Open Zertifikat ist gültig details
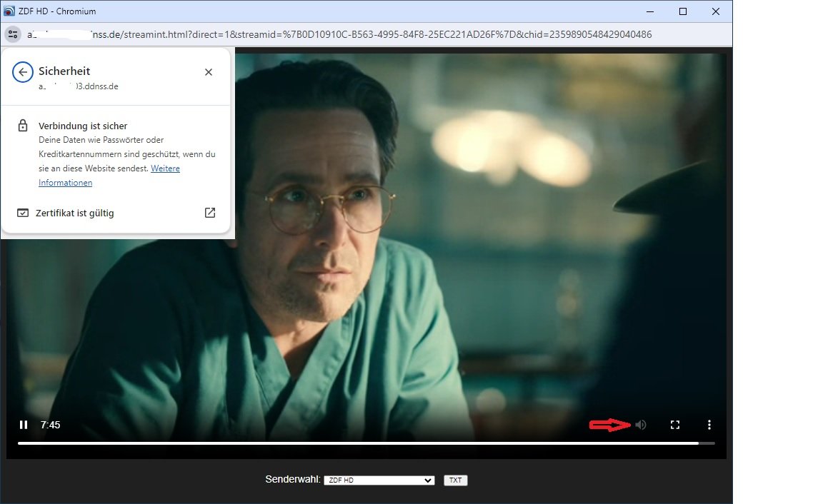The height and width of the screenshot is (504, 823). [x=75, y=213]
